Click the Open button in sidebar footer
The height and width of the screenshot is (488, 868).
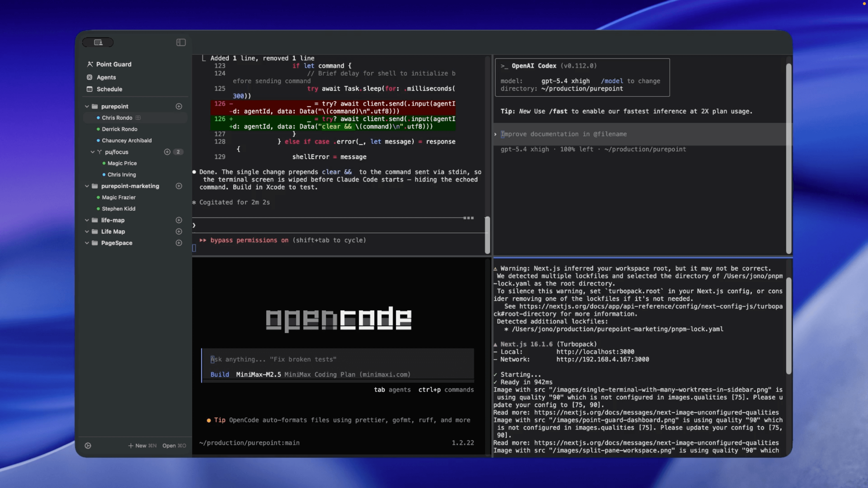174,446
